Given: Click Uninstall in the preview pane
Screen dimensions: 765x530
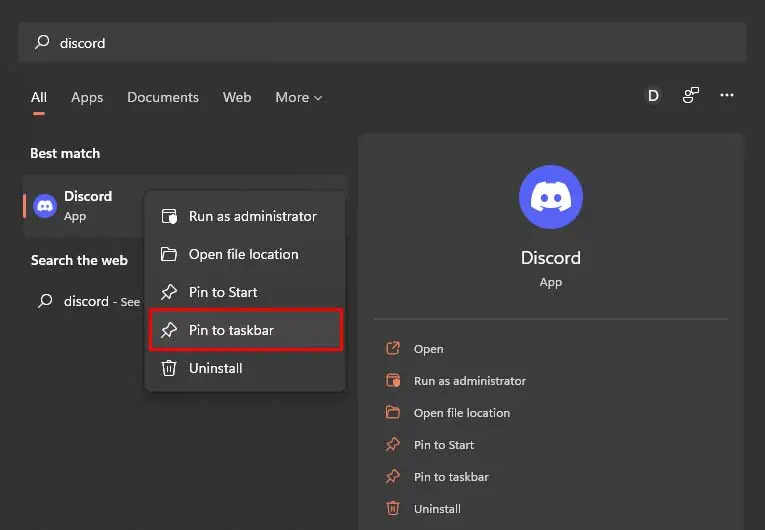Looking at the screenshot, I should click(x=437, y=509).
